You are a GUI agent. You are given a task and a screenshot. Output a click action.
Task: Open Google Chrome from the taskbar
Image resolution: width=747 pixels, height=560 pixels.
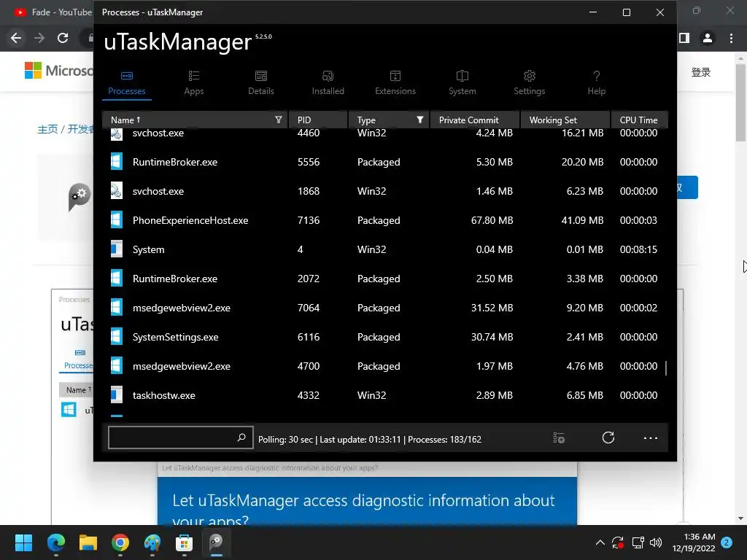(120, 542)
